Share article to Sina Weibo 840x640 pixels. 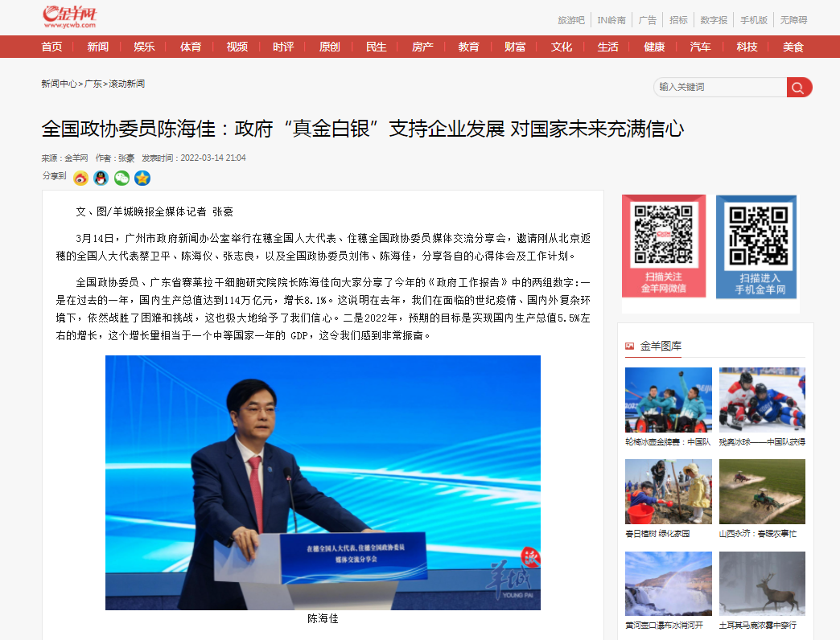point(80,178)
